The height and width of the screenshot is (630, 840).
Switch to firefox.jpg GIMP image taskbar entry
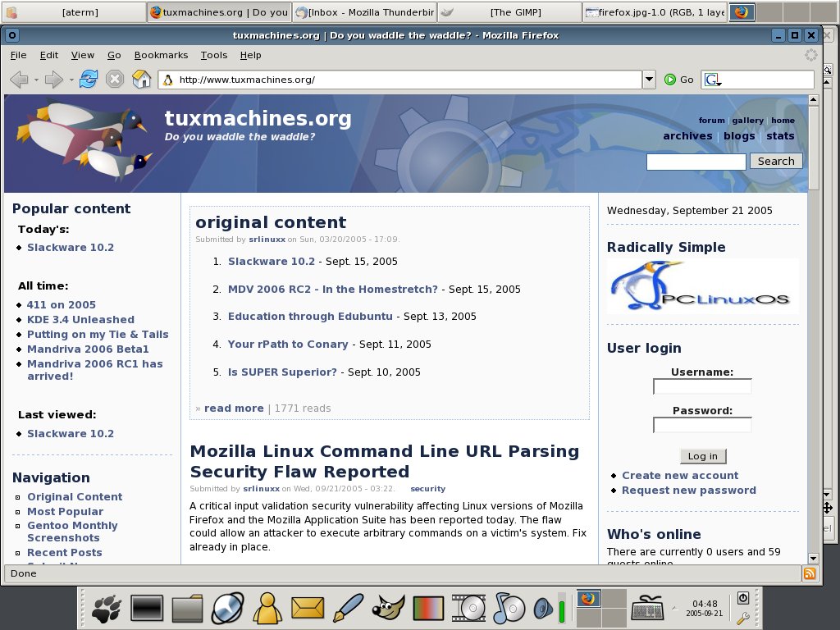click(655, 11)
